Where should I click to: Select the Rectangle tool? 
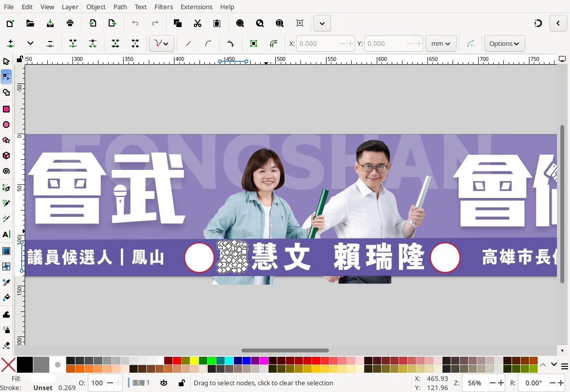click(6, 109)
